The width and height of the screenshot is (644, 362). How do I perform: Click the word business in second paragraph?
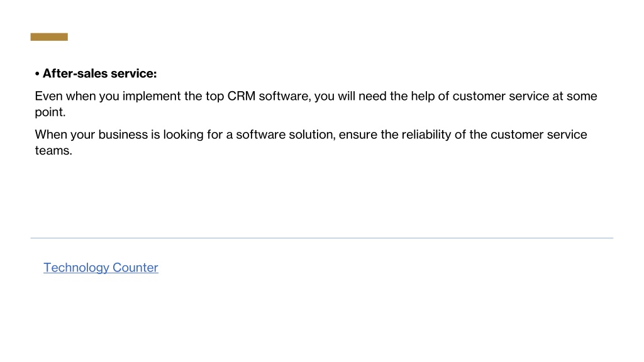pos(123,134)
